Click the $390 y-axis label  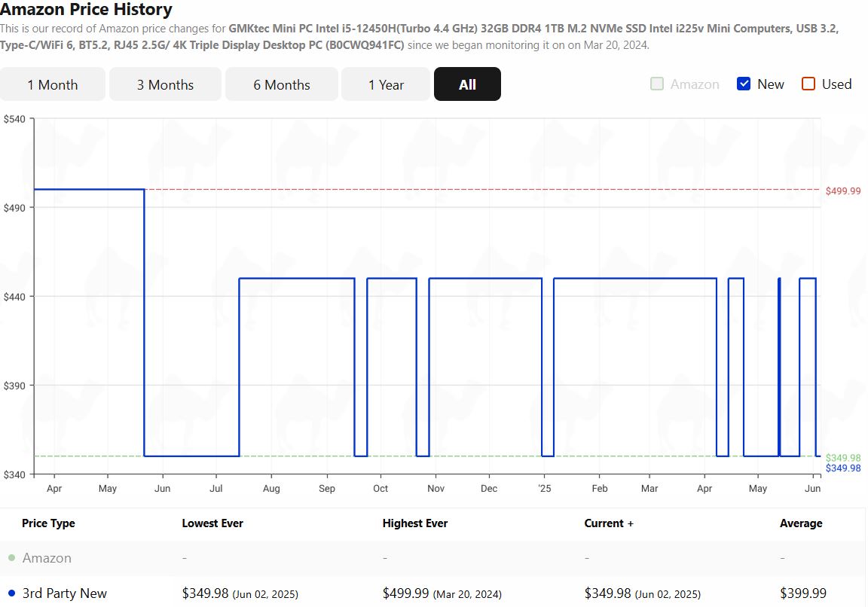(14, 386)
